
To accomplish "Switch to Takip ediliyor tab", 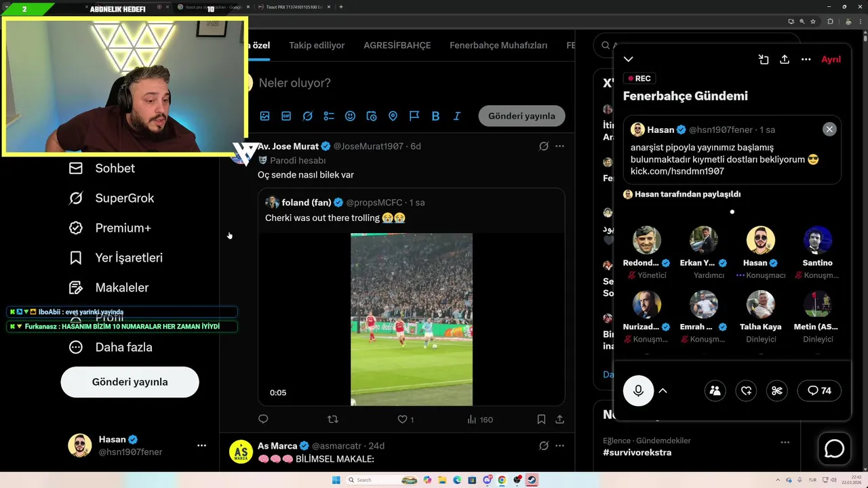I will [x=317, y=45].
